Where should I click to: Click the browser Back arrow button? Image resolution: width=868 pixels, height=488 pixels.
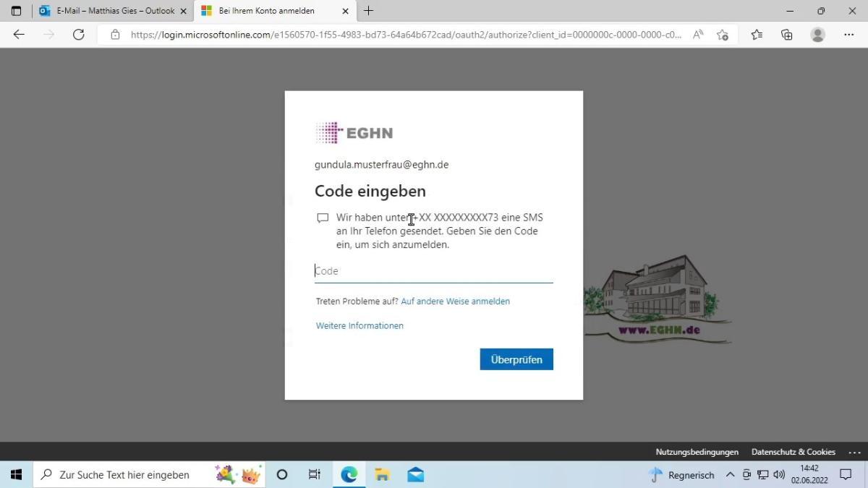[x=19, y=35]
